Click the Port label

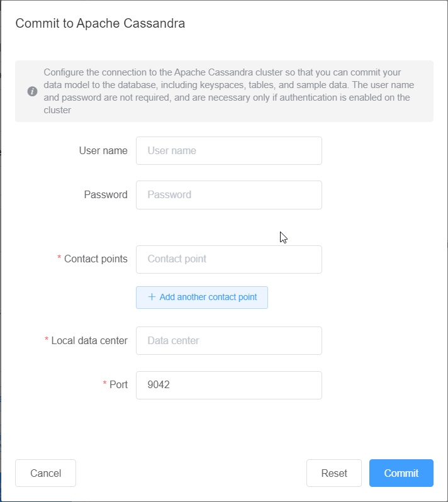click(x=118, y=385)
